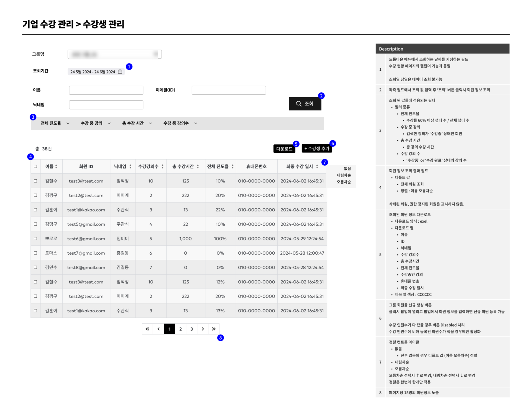Jump to last page double arrow
Viewport: 532px width, 408px height.
point(214,329)
